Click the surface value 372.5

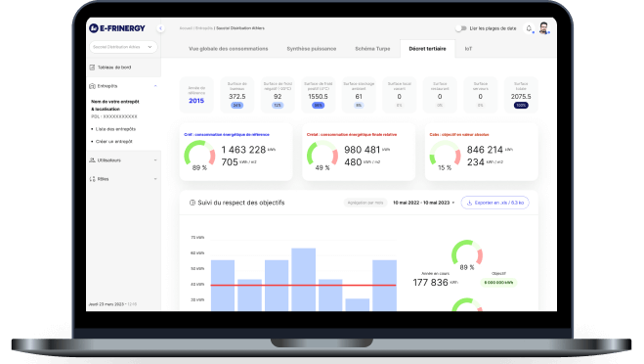[x=237, y=96]
